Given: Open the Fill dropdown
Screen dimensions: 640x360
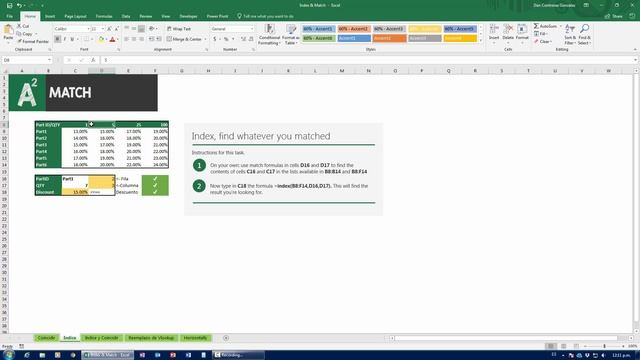Looking at the screenshot, I should coord(541,34).
